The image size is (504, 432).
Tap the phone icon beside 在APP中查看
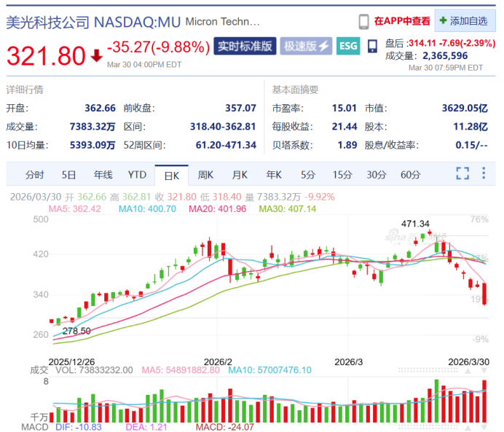(x=363, y=22)
